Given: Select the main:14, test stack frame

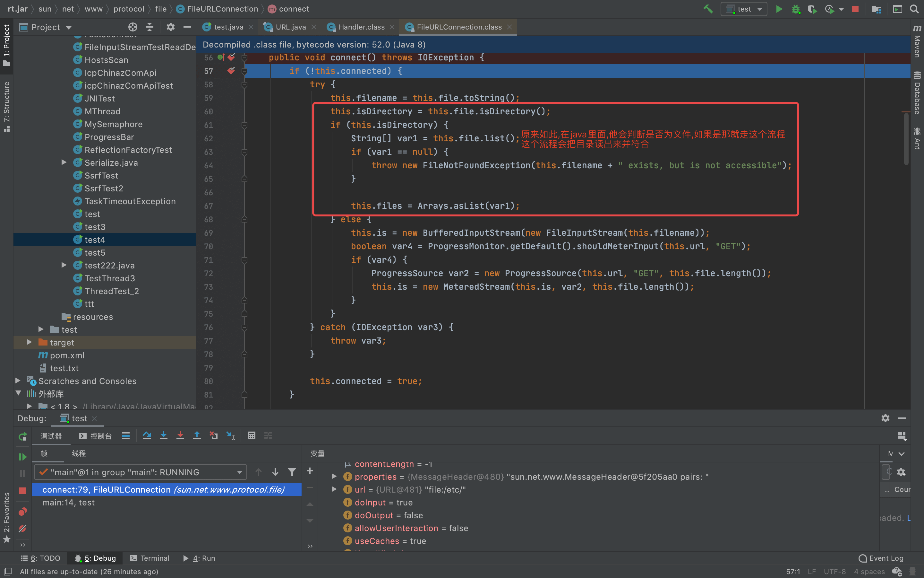Looking at the screenshot, I should 167,503.
